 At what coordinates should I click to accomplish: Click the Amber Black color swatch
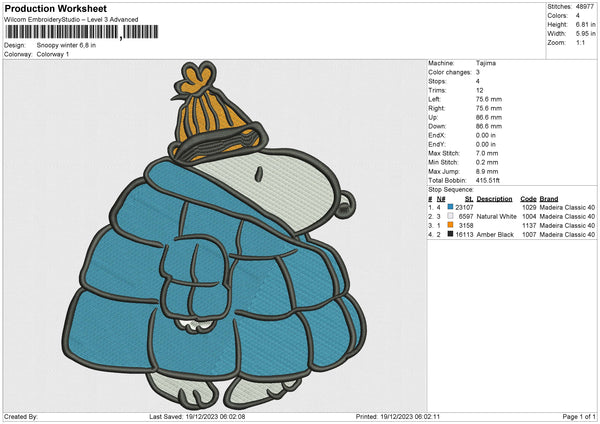coord(450,234)
